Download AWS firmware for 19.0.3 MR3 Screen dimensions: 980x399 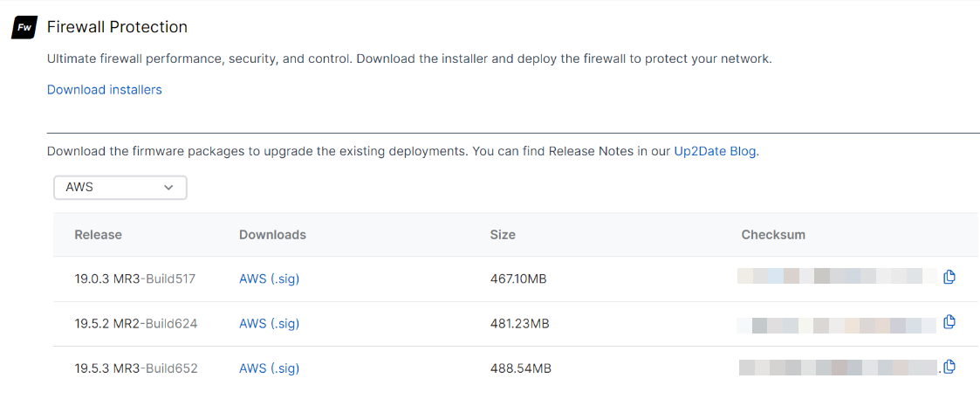[252, 279]
